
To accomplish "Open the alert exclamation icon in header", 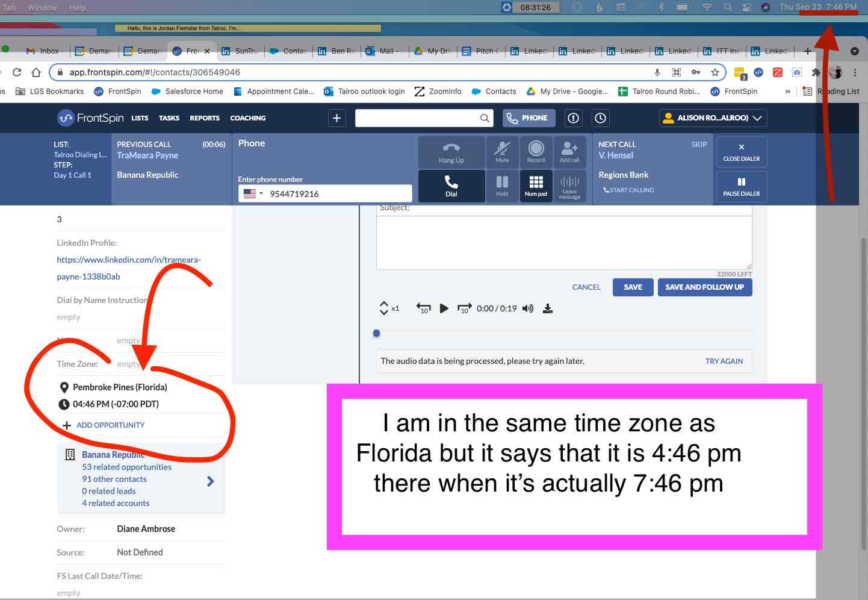I will (x=573, y=118).
